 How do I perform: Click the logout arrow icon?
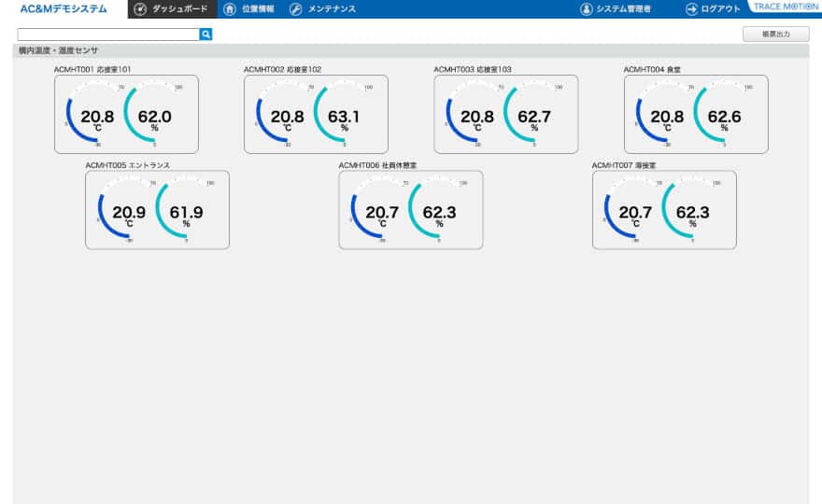pyautogui.click(x=691, y=9)
